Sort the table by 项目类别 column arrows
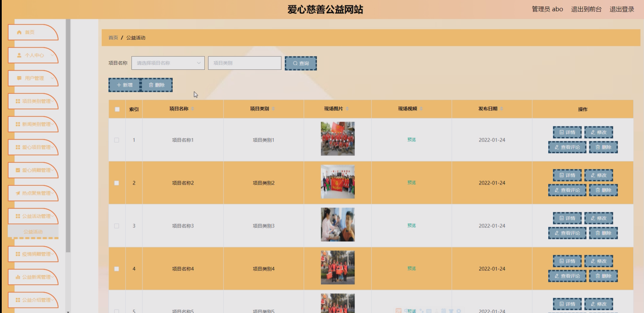The image size is (644, 313). click(273, 109)
